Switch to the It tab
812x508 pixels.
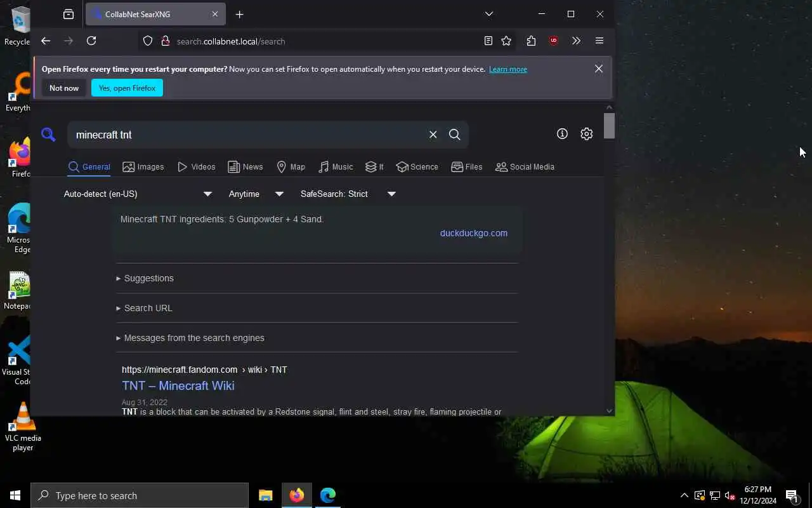[374, 166]
